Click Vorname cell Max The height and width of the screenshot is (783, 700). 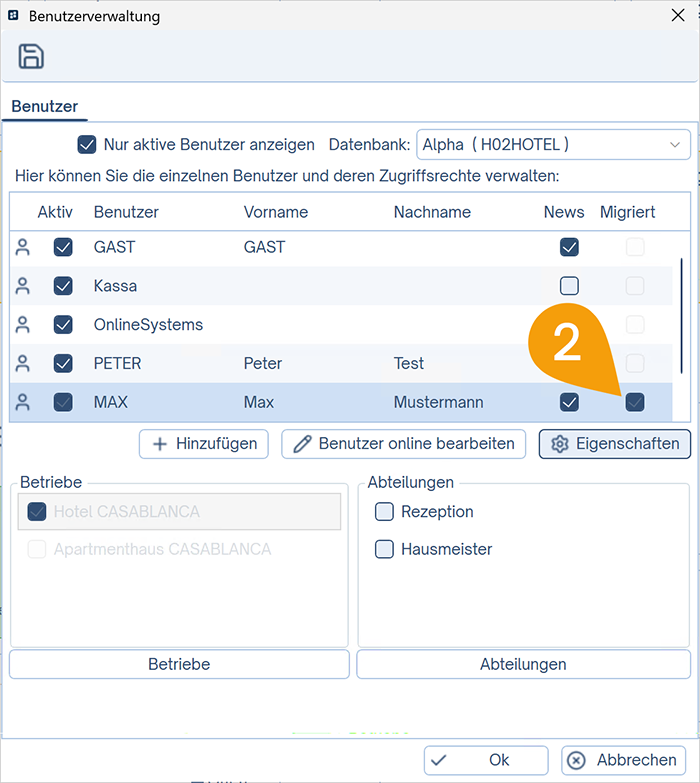(x=259, y=402)
